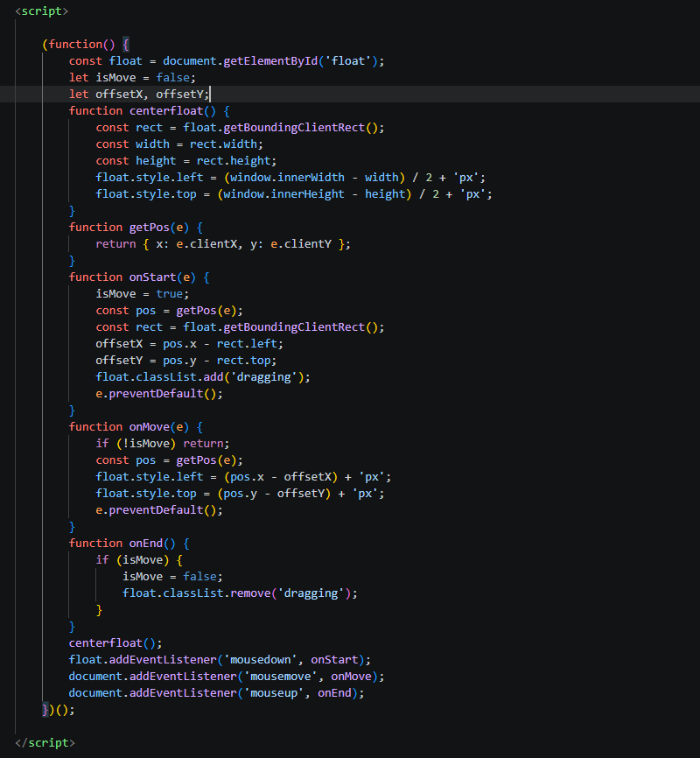The height and width of the screenshot is (758, 700).
Task: Click the "centerfloat();" call line
Action: [115, 643]
